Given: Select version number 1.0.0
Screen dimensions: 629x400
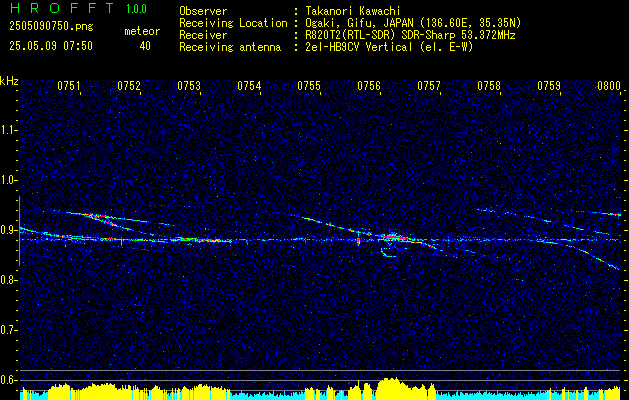Looking at the screenshot, I should [x=136, y=8].
